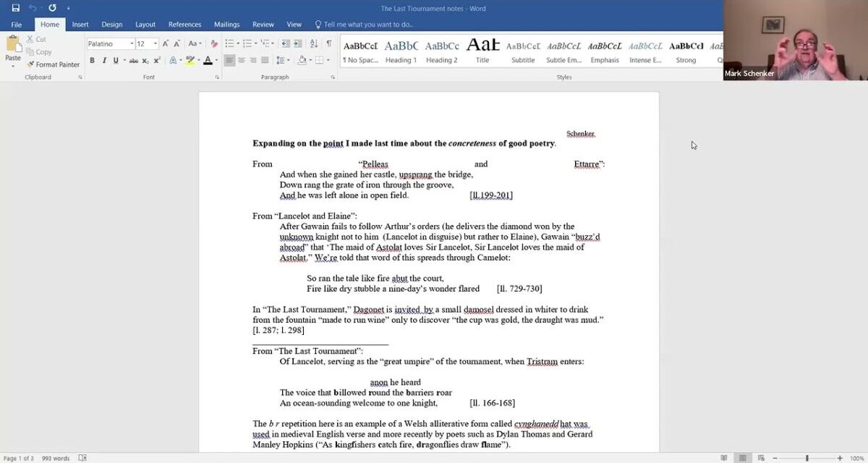Click the Save icon in Quick Access Toolbar
This screenshot has width=868, height=463.
(16, 8)
